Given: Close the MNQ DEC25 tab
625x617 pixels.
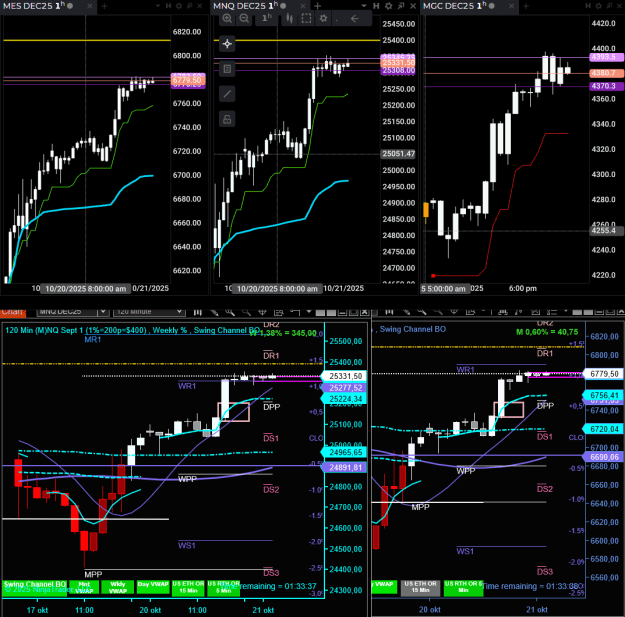Looking at the screenshot, I should pyautogui.click(x=303, y=6).
